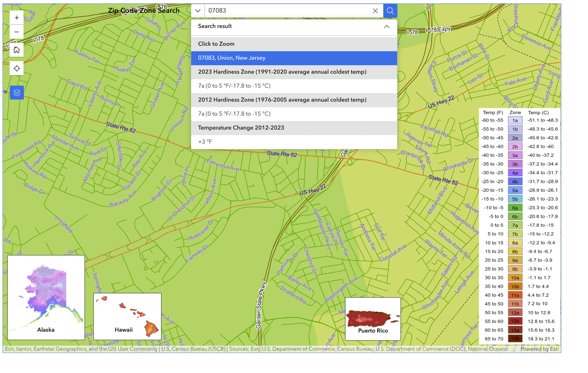Click the zoom in plus button
The height and width of the screenshot is (373, 588).
pyautogui.click(x=17, y=18)
